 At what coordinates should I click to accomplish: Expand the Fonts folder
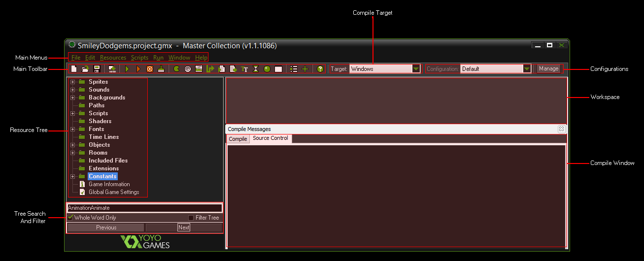click(x=73, y=129)
